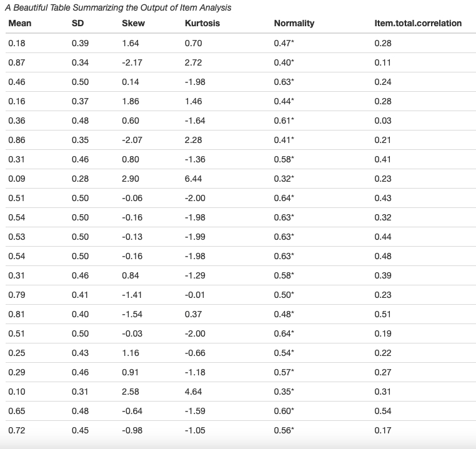Click the SD column header
Screen dimensions: 476x449
(77, 24)
